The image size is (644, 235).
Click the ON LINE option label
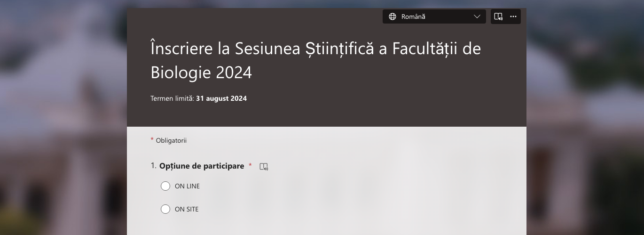187,186
